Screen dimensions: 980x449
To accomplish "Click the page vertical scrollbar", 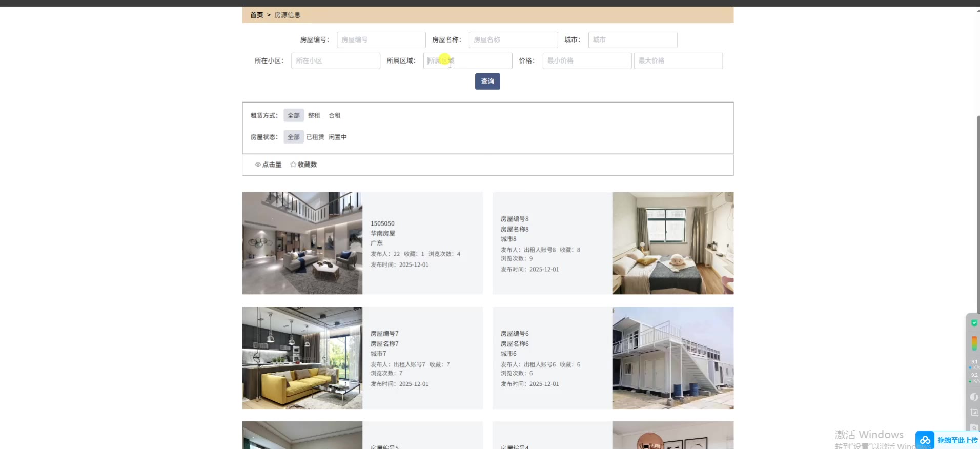I will point(978,215).
